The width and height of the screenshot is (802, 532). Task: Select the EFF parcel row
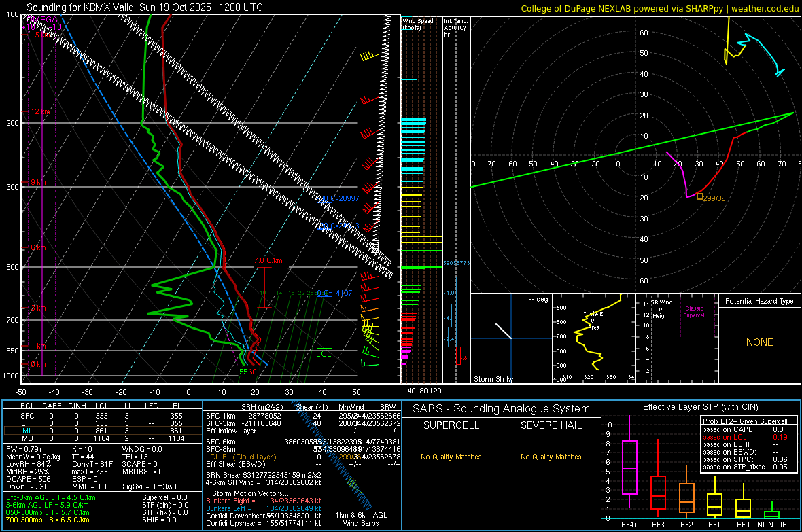[x=101, y=423]
